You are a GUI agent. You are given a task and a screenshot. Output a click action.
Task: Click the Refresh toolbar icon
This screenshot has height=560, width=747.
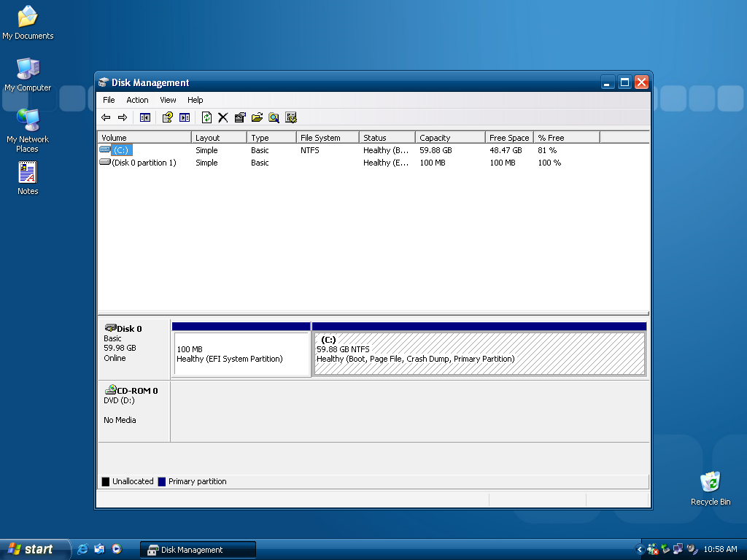206,117
